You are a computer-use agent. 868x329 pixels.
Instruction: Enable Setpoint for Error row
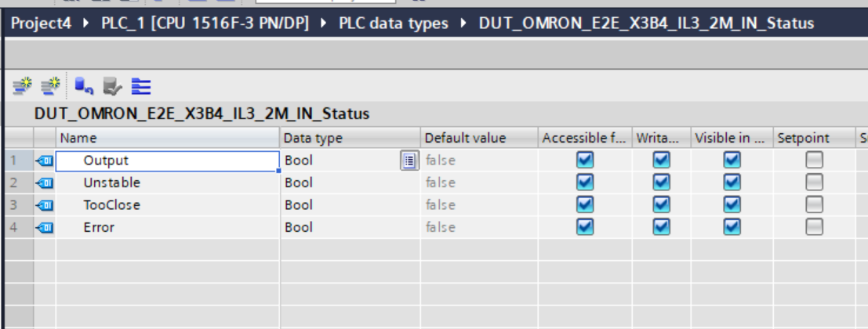coord(814,226)
